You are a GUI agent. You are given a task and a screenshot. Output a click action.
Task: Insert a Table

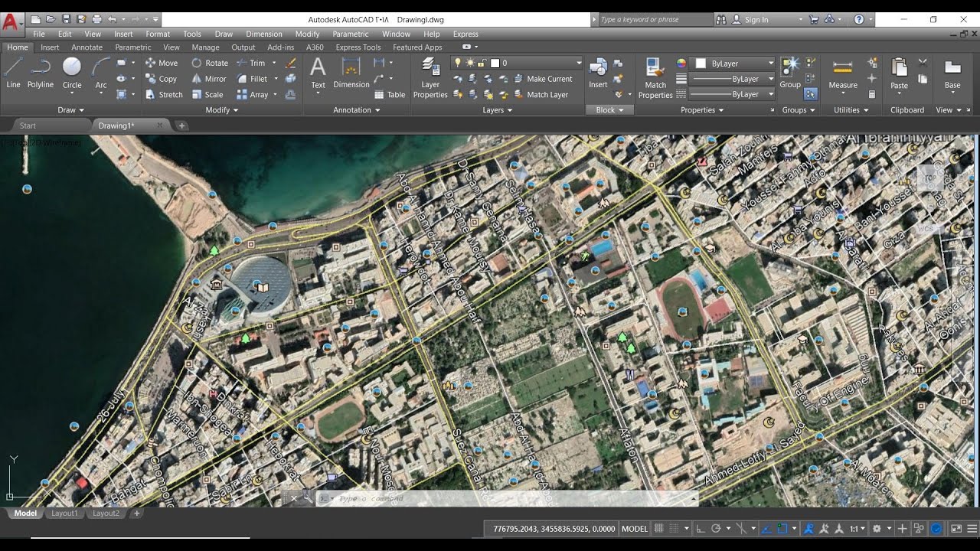click(x=390, y=95)
